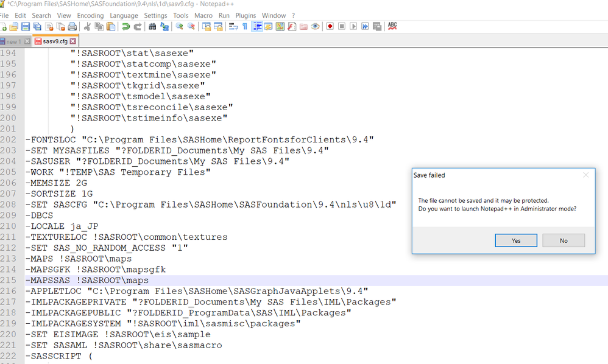Viewport: 608px width, 364px height.
Task: Click the Replace toolbar icon
Action: [x=164, y=26]
